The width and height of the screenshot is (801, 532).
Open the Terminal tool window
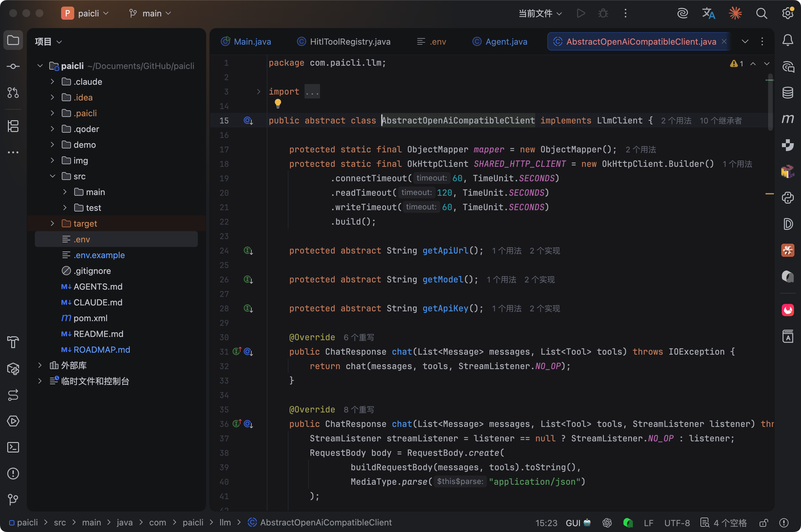click(x=13, y=447)
